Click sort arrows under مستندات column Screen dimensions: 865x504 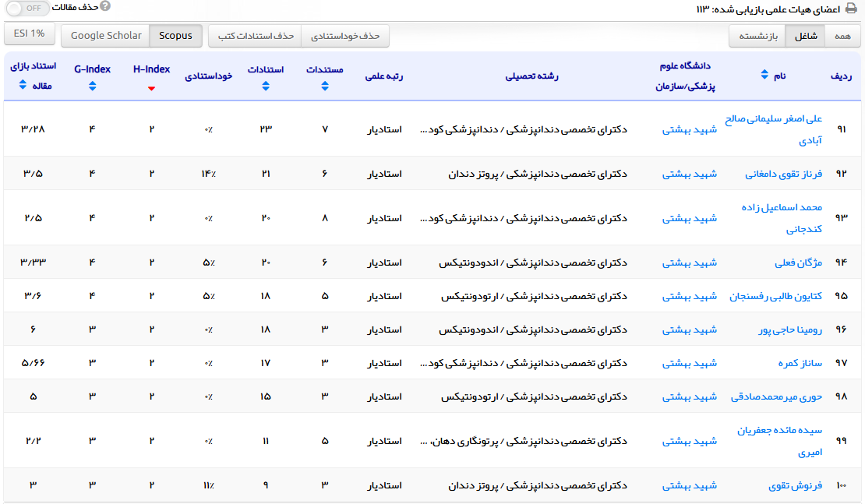click(325, 86)
